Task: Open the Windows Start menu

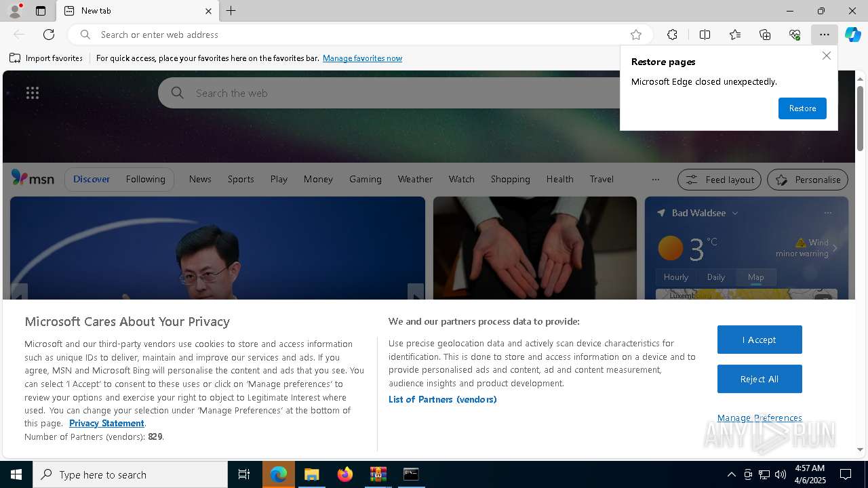Action: pyautogui.click(x=16, y=474)
